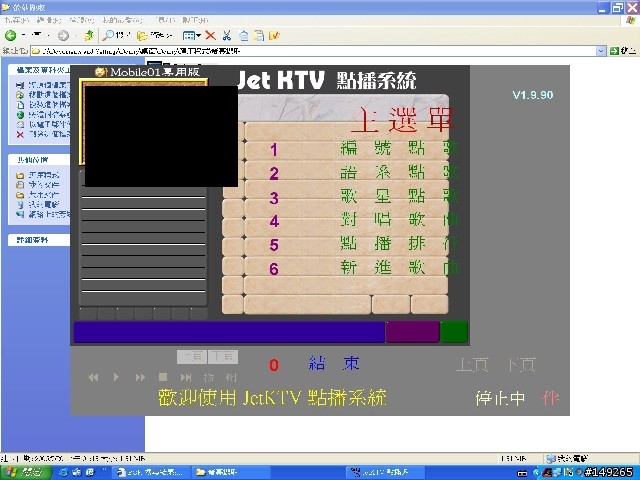Click the small white 上頁 button above playback controls
Screen dimensions: 640x480
pos(192,357)
